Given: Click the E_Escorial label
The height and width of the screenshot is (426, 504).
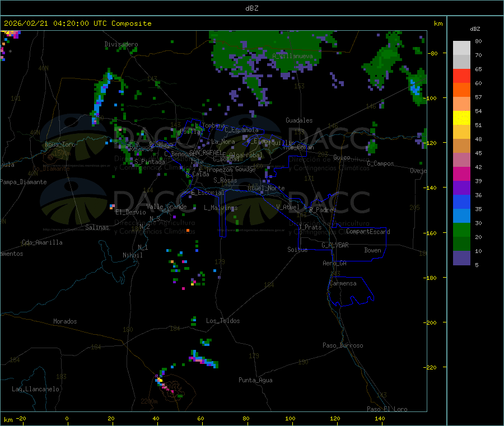Looking at the screenshot, I should tap(207, 193).
